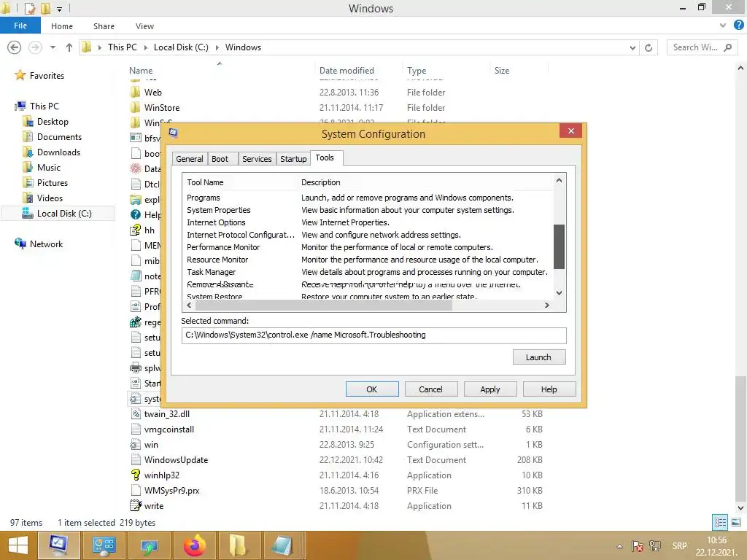Cancel the System Configuration dialog
This screenshot has height=560, width=747.
(430, 389)
